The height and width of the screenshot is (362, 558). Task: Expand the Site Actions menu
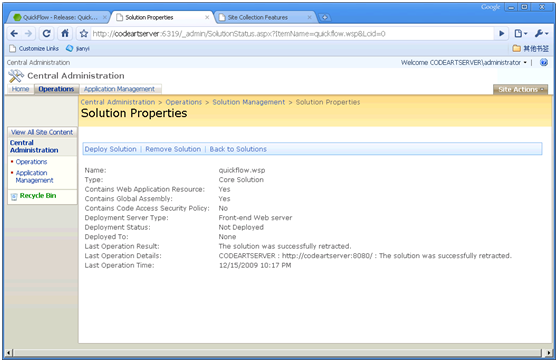point(520,89)
